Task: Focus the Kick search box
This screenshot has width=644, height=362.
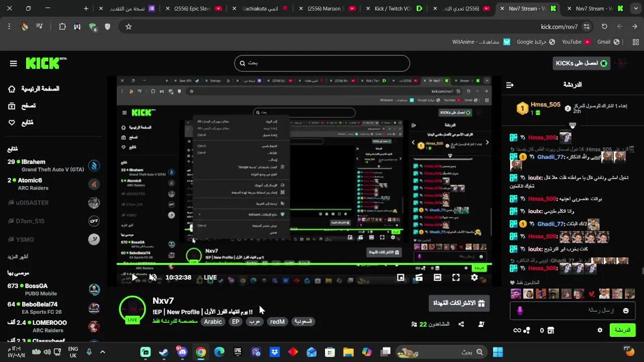Action: click(322, 63)
